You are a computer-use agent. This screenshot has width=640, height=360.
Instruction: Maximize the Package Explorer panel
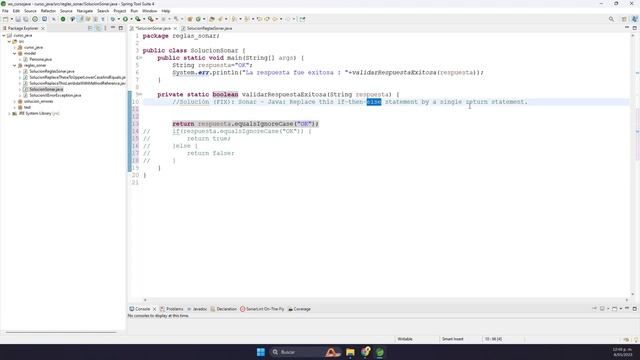pyautogui.click(x=121, y=28)
